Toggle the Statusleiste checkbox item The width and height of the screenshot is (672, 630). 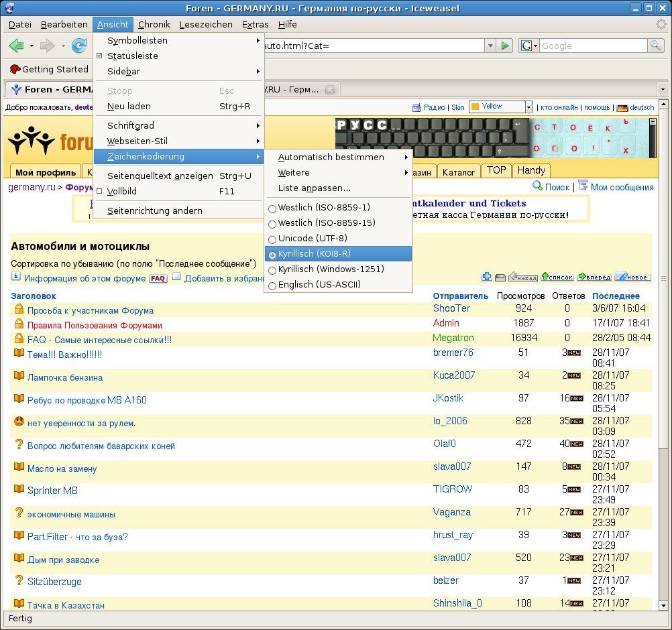point(133,56)
